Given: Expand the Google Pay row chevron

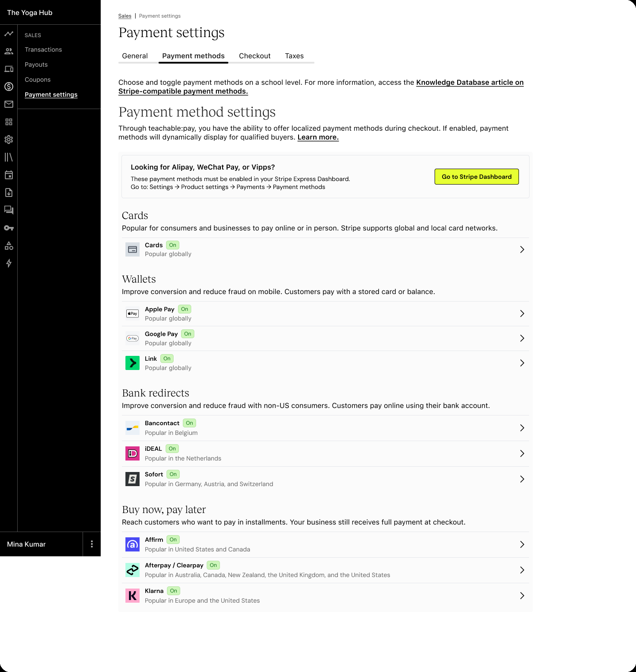Looking at the screenshot, I should [x=522, y=338].
